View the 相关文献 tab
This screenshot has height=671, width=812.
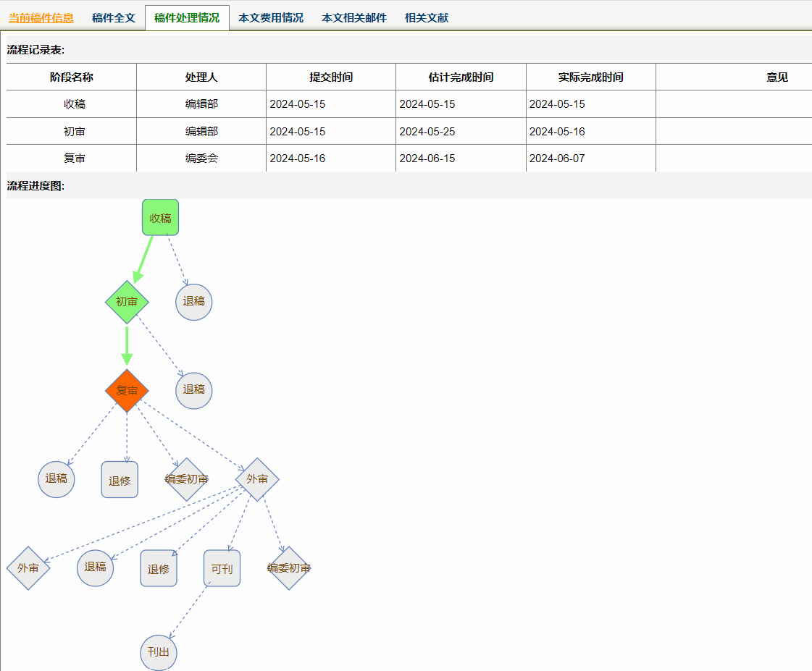point(427,17)
